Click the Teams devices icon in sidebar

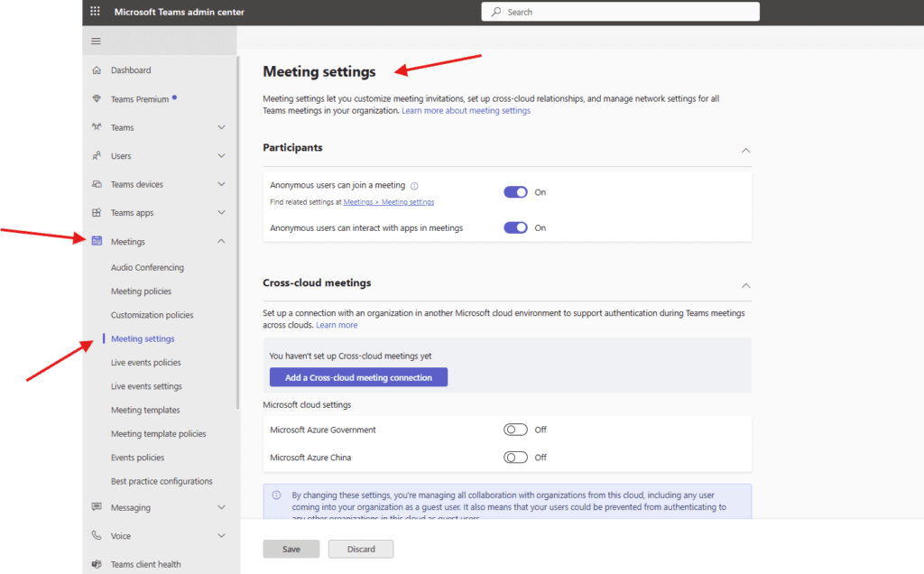(x=97, y=184)
